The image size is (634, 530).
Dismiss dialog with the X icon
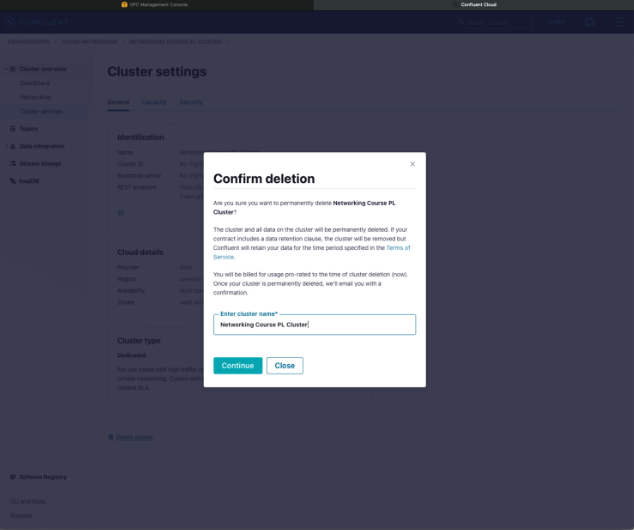(x=412, y=164)
